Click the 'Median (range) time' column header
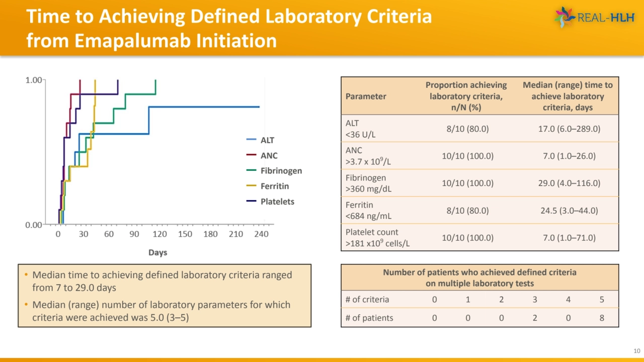644x362 pixels. [x=568, y=96]
